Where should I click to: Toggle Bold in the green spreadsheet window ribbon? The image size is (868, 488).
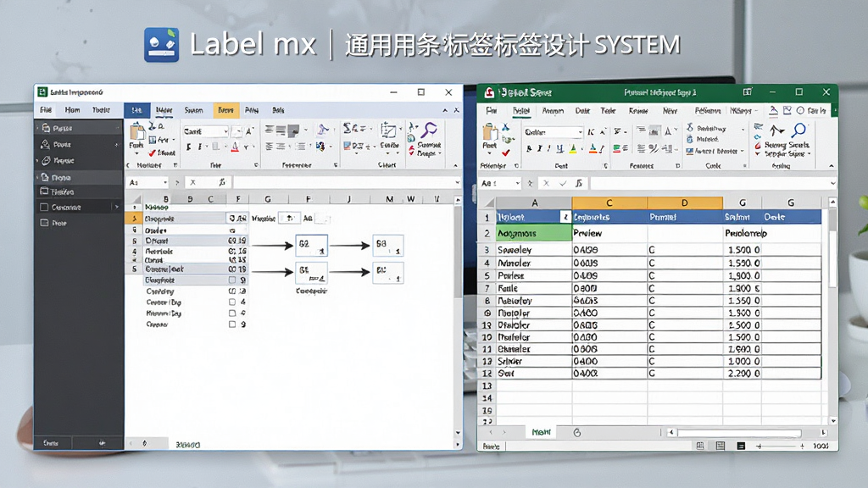(529, 148)
